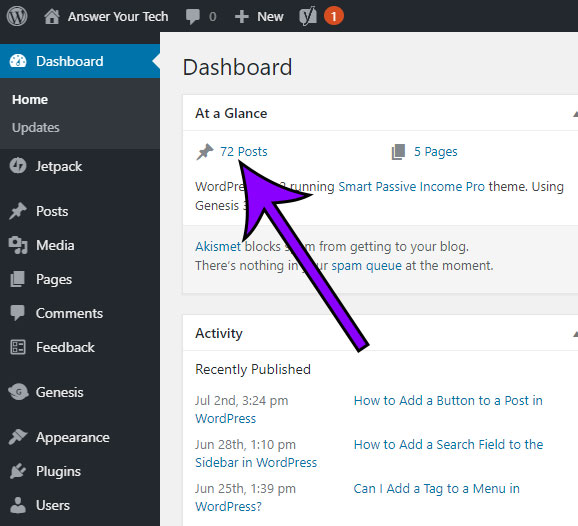Click the Plugins plug icon
578x526 pixels.
pos(18,471)
